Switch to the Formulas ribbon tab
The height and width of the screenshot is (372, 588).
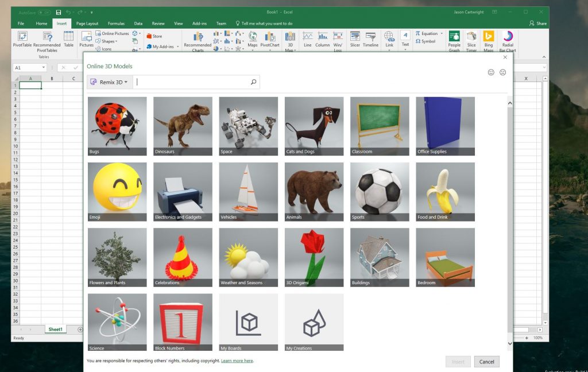coord(115,24)
